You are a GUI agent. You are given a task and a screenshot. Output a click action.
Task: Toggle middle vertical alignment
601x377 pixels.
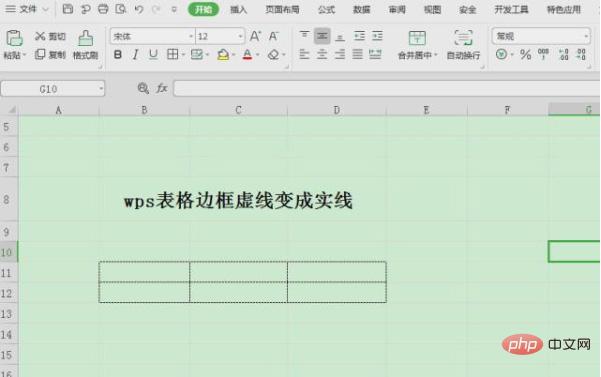pyautogui.click(x=322, y=36)
